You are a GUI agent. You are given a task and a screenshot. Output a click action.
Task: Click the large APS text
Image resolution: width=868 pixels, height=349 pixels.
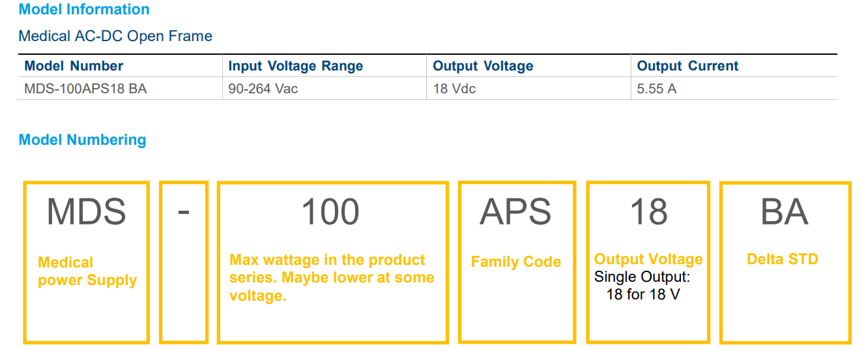(515, 212)
